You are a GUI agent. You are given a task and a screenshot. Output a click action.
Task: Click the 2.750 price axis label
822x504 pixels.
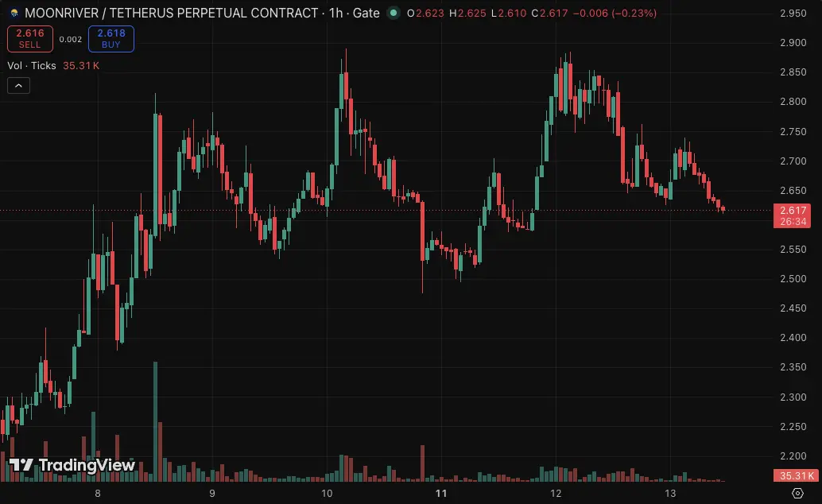[x=793, y=132]
